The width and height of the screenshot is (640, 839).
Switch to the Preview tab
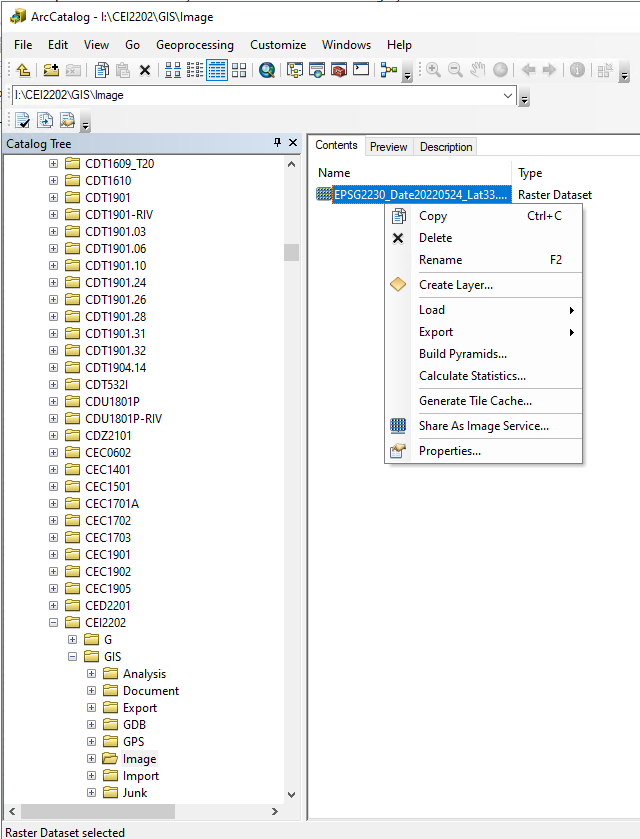click(x=388, y=147)
